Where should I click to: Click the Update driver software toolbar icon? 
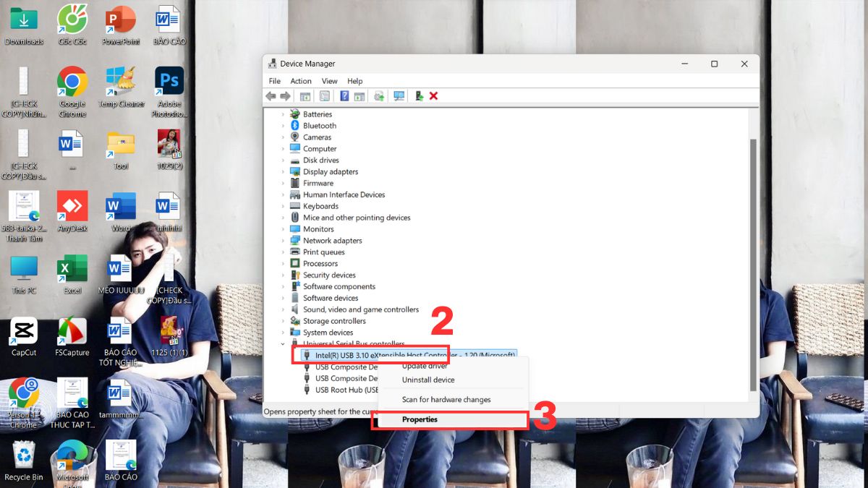pyautogui.click(x=379, y=95)
